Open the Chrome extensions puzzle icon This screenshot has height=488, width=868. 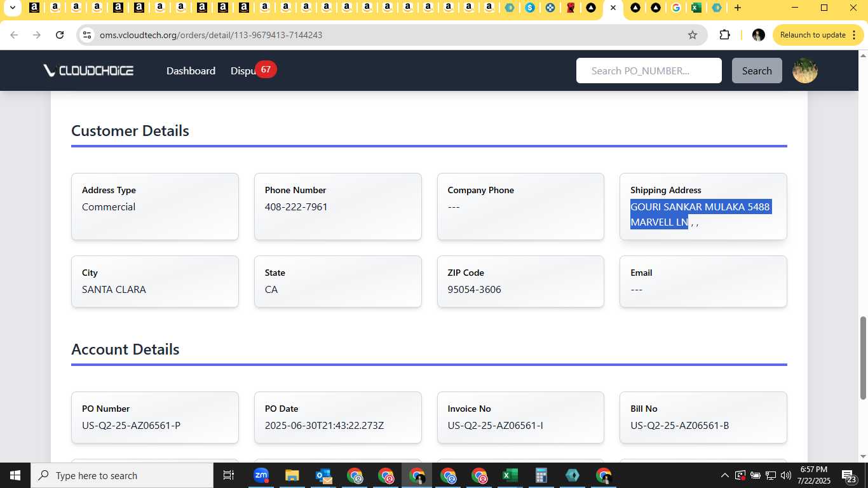click(724, 35)
